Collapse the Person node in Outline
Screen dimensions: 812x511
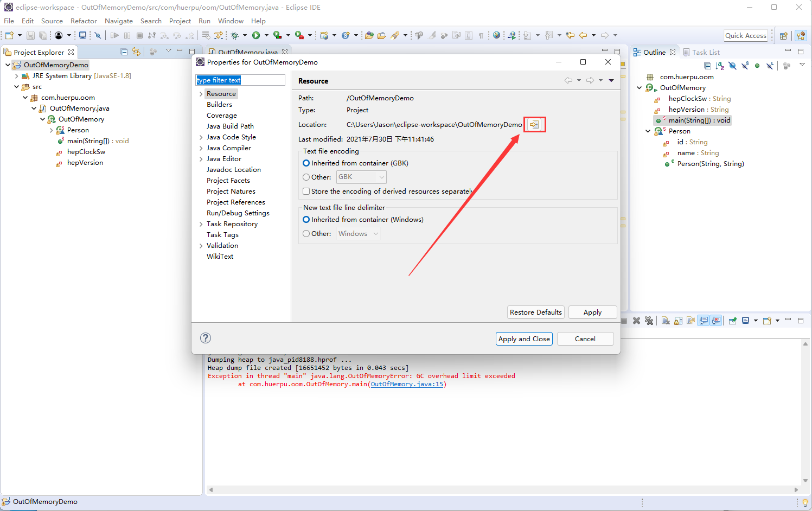click(648, 131)
